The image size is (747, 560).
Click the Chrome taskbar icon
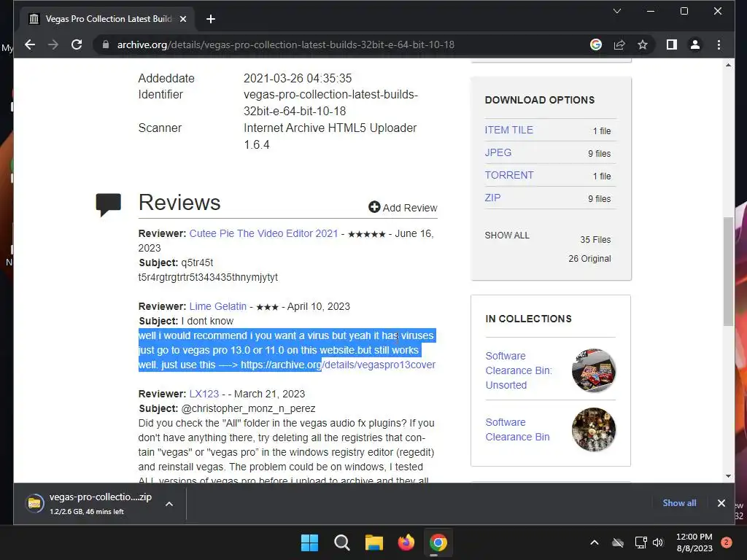(438, 542)
